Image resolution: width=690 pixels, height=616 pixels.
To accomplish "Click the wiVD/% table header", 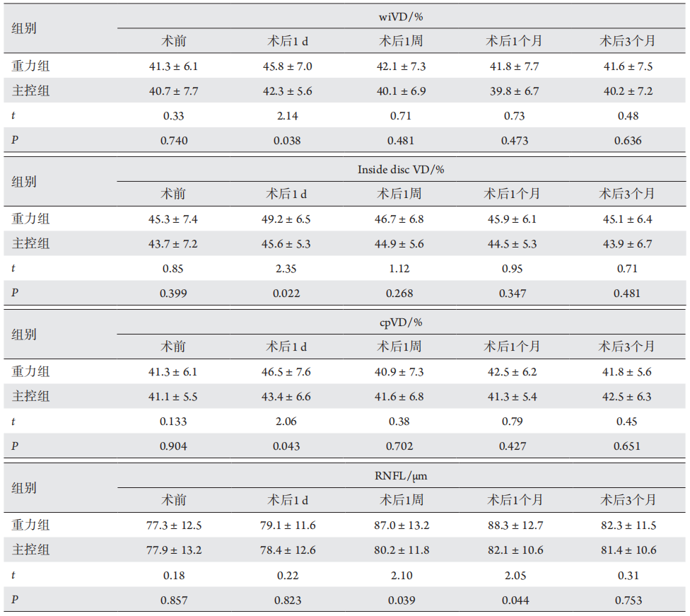I will coord(401,16).
